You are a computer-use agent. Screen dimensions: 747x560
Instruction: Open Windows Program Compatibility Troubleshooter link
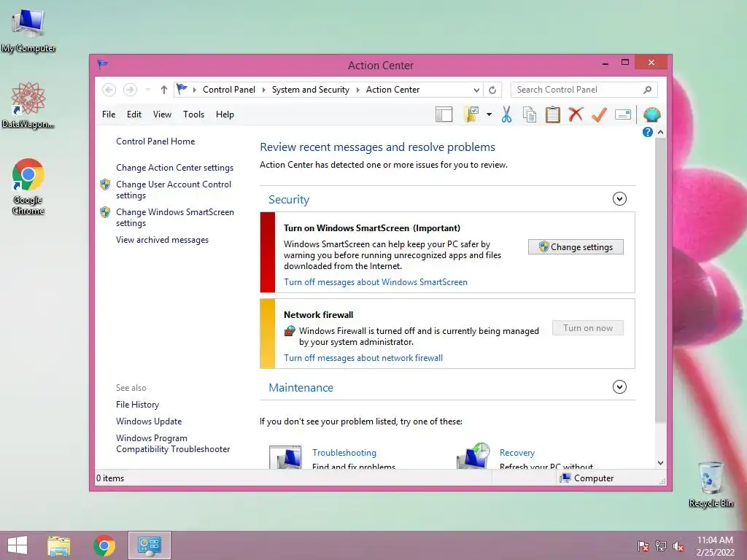point(173,443)
